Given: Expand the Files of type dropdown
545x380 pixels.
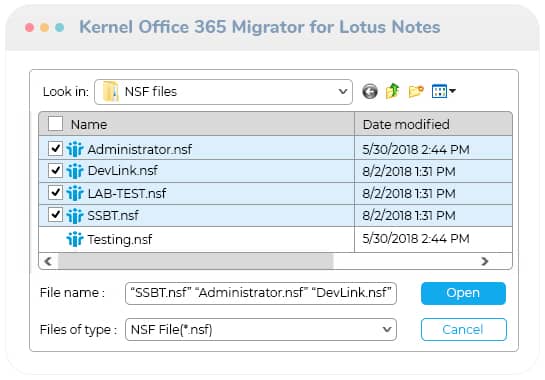Looking at the screenshot, I should 387,329.
